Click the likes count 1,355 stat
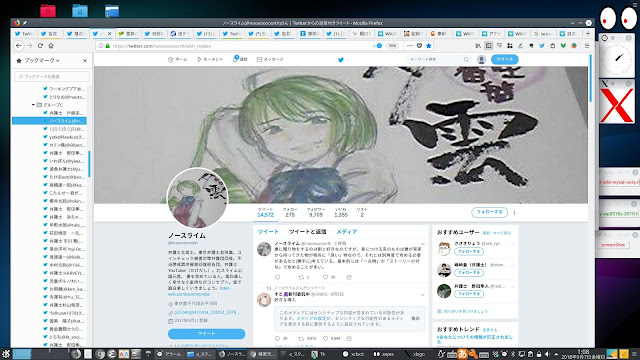The width and height of the screenshot is (640, 360). tap(341, 212)
